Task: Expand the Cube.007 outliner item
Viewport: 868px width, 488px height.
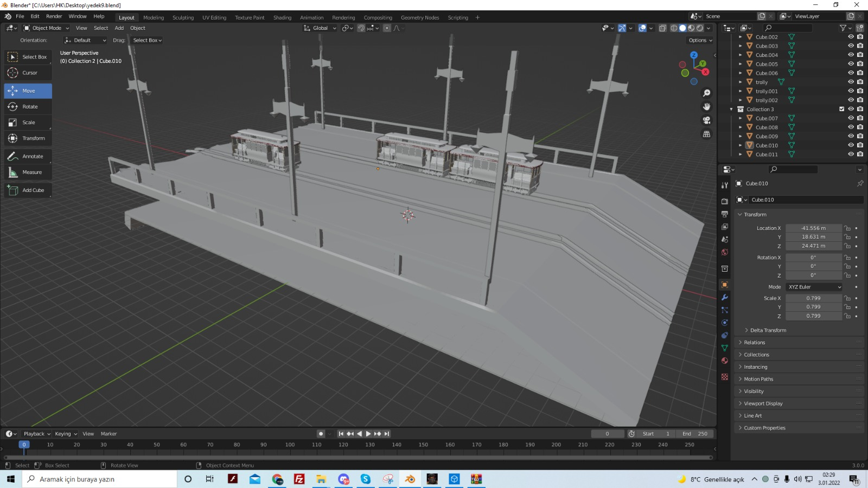Action: (x=740, y=118)
